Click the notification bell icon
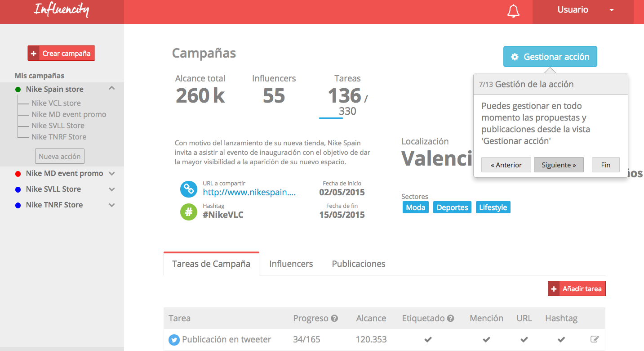Image resolution: width=644 pixels, height=351 pixels. point(513,11)
